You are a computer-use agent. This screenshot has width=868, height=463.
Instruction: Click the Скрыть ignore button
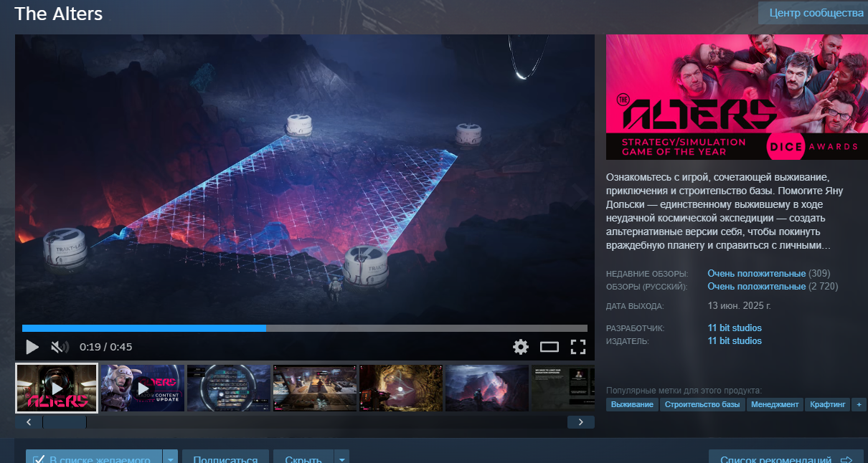coord(302,457)
